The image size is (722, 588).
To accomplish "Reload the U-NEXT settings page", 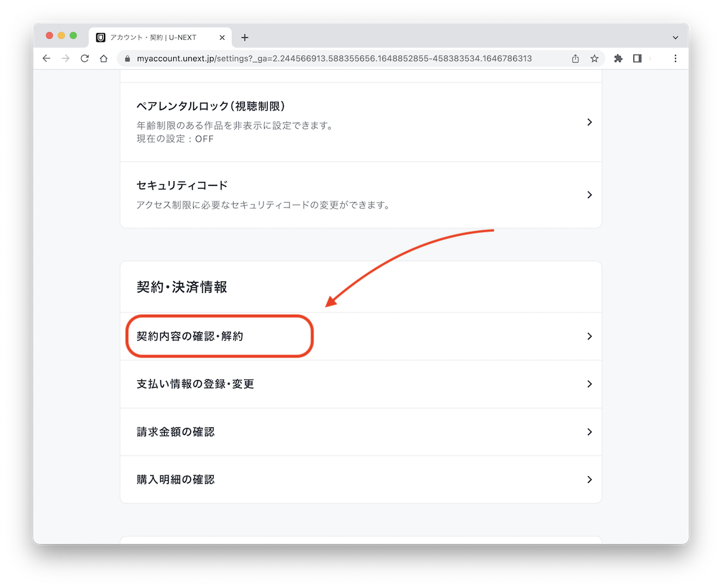I will [84, 58].
